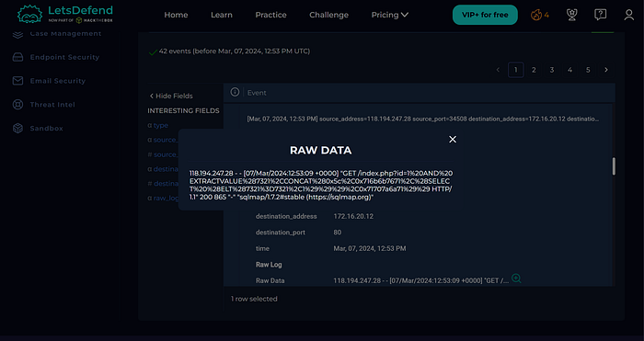Screen dimensions: 644x341
Task: Click the vertical scrollbar of the event panel
Action: [614, 166]
